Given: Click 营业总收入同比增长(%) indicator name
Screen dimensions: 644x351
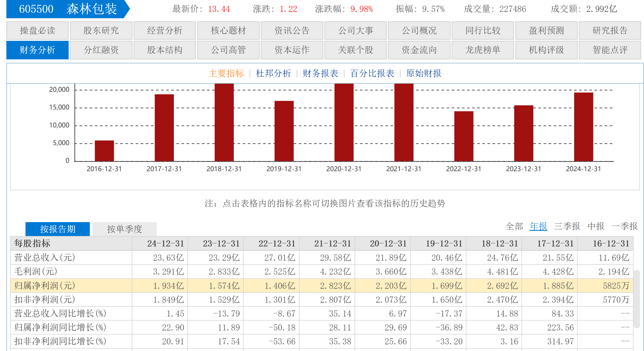Looking at the screenshot, I should coord(60,313).
